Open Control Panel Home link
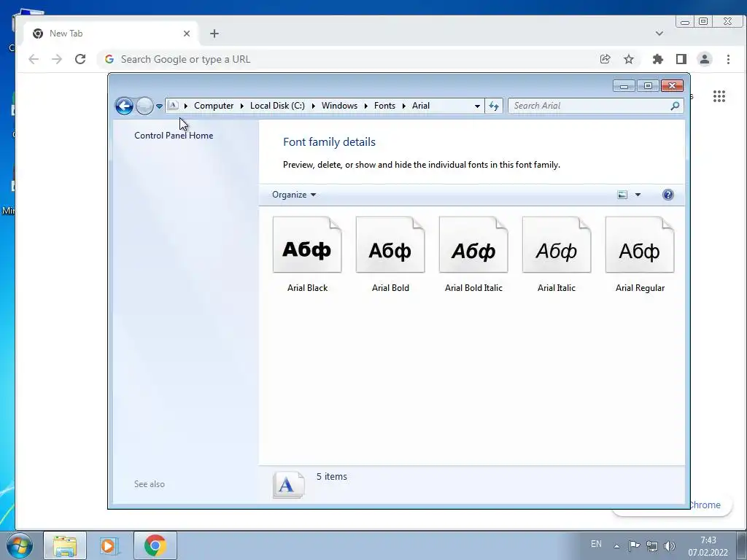Viewport: 747px width, 560px height. (174, 135)
